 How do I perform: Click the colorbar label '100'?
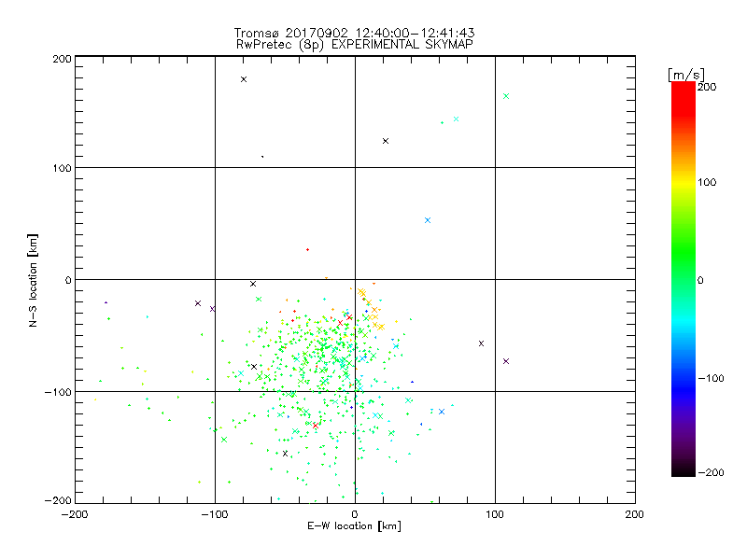pos(707,182)
